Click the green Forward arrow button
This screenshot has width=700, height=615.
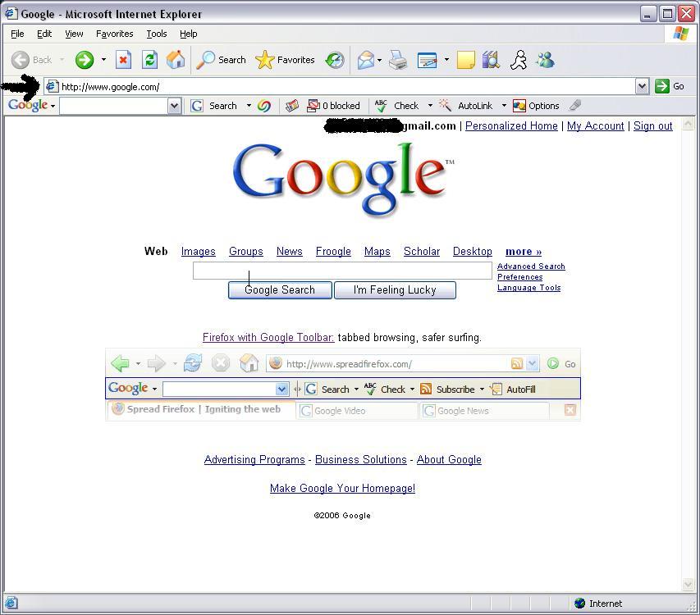[85, 60]
